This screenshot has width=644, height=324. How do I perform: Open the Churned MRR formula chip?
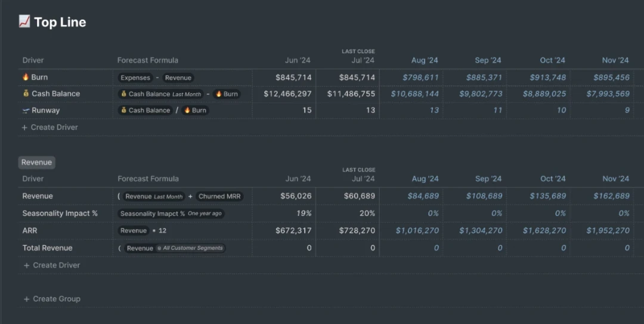(219, 196)
